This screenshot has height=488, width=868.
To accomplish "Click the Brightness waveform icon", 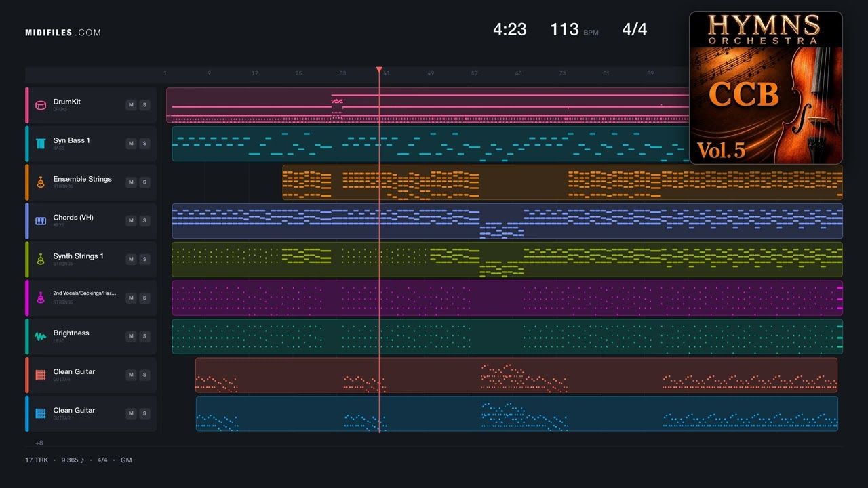I will [x=41, y=337].
